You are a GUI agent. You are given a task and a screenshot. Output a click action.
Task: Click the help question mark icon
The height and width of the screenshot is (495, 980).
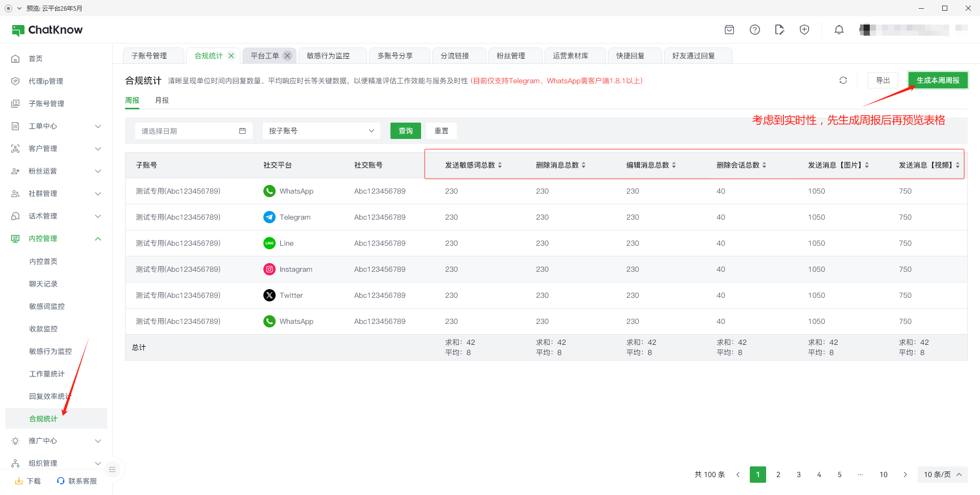point(754,30)
